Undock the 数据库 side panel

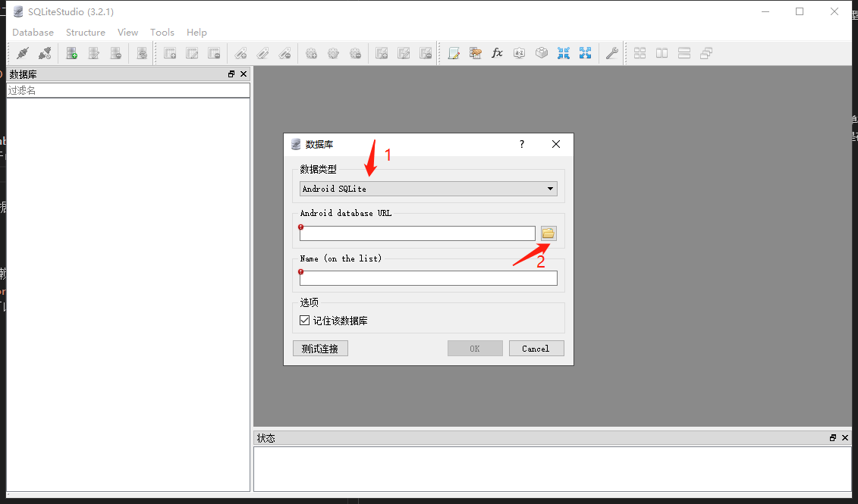[231, 74]
